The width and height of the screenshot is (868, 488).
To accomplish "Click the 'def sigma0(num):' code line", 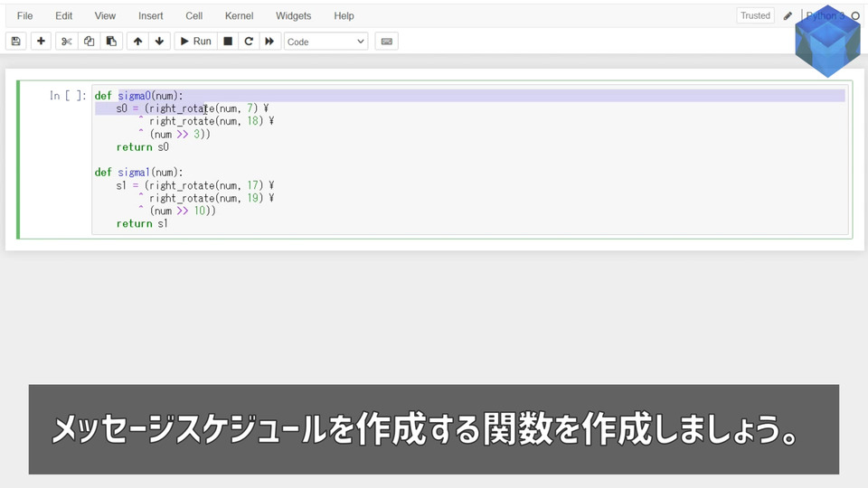I will point(138,96).
